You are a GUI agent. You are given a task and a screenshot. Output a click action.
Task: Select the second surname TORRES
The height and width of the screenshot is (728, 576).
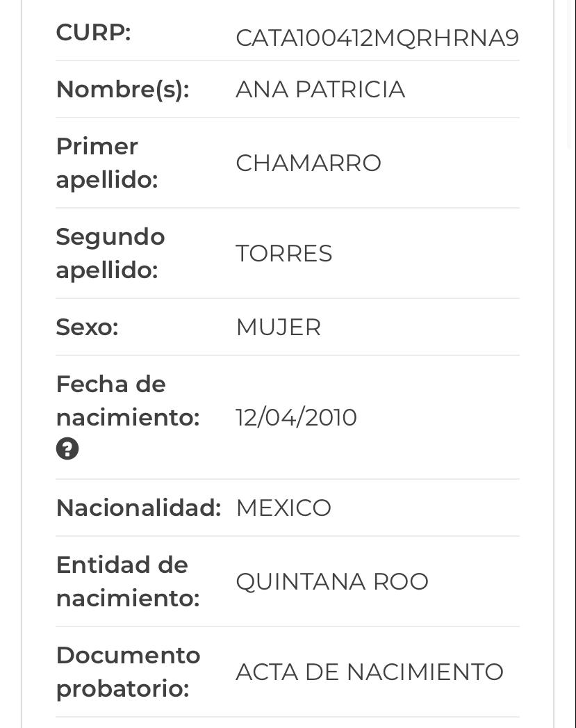tap(284, 253)
